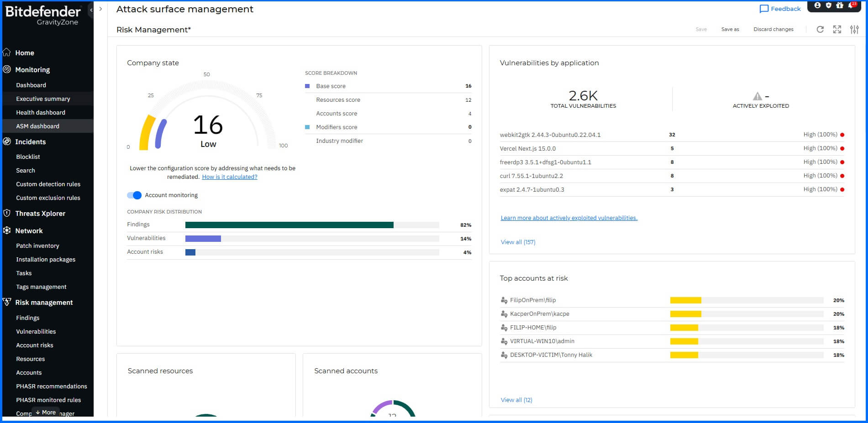Click the Feedback speech bubble icon
Image resolution: width=868 pixels, height=423 pixels.
point(764,9)
